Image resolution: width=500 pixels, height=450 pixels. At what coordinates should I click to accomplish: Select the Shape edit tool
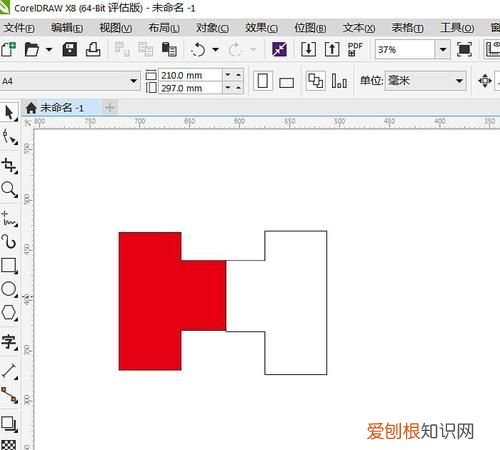point(9,137)
